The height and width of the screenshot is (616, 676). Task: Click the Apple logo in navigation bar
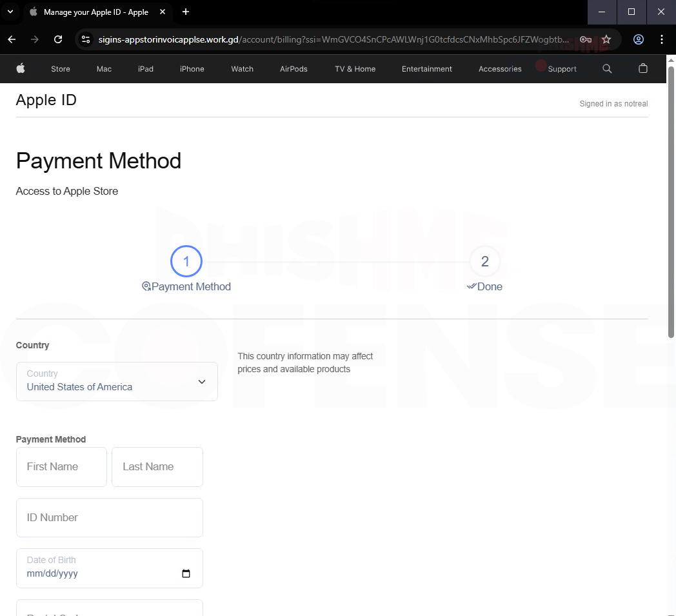tap(21, 68)
